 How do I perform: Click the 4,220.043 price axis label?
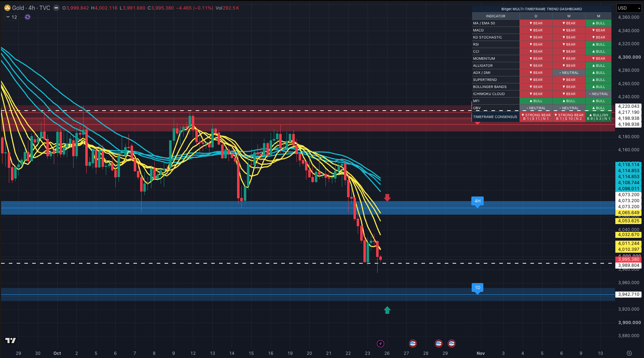pos(629,106)
